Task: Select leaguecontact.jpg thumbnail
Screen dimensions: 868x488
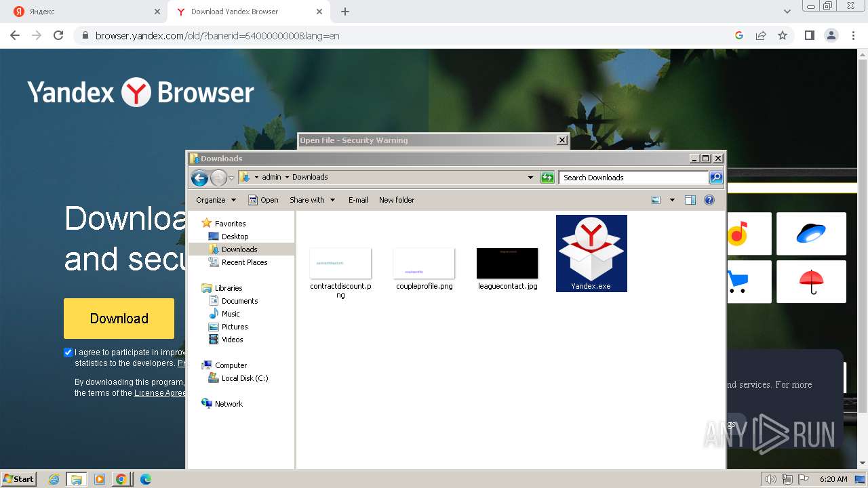Action: 507,263
